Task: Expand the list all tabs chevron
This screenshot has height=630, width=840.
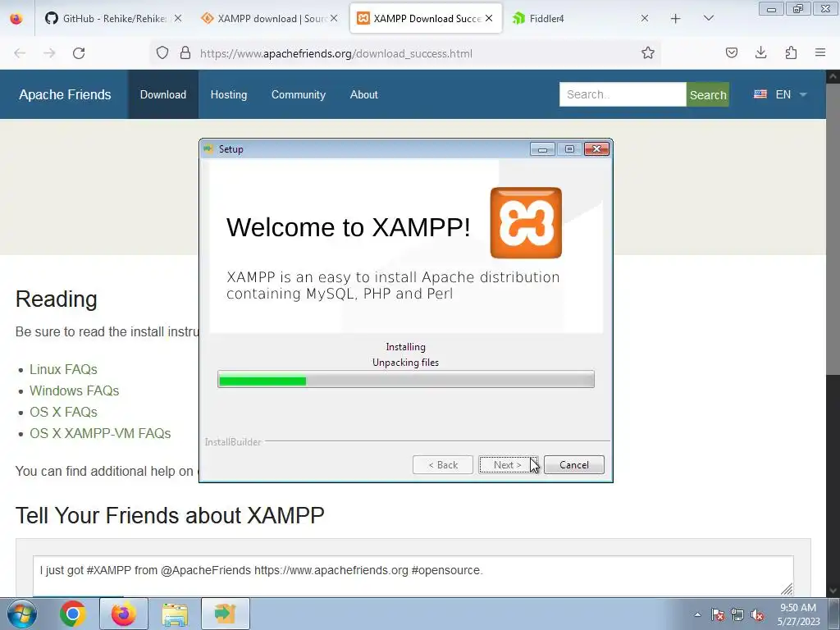Action: point(708,18)
